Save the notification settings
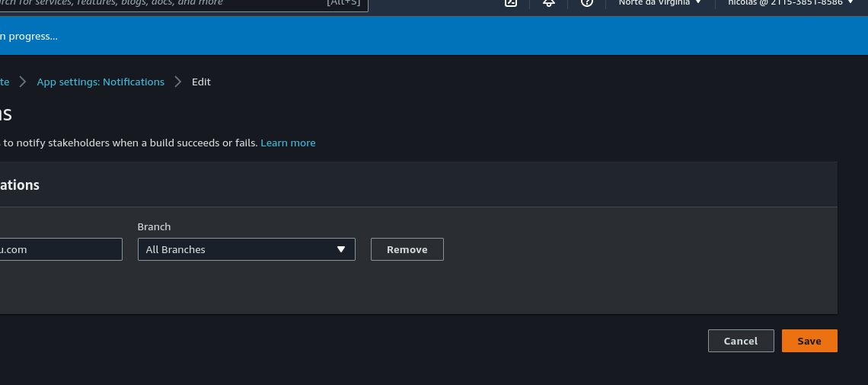 pyautogui.click(x=809, y=341)
